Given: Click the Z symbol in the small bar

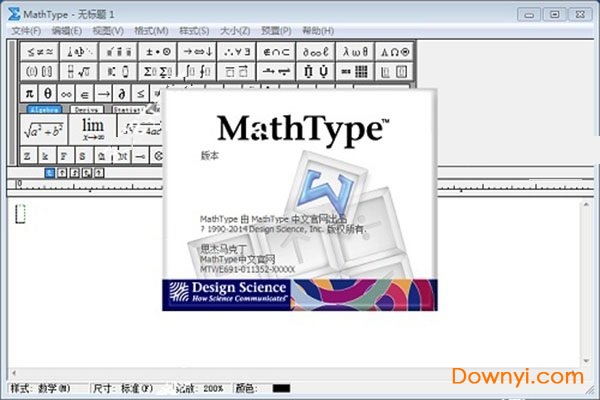Looking at the screenshot, I should click(27, 156).
